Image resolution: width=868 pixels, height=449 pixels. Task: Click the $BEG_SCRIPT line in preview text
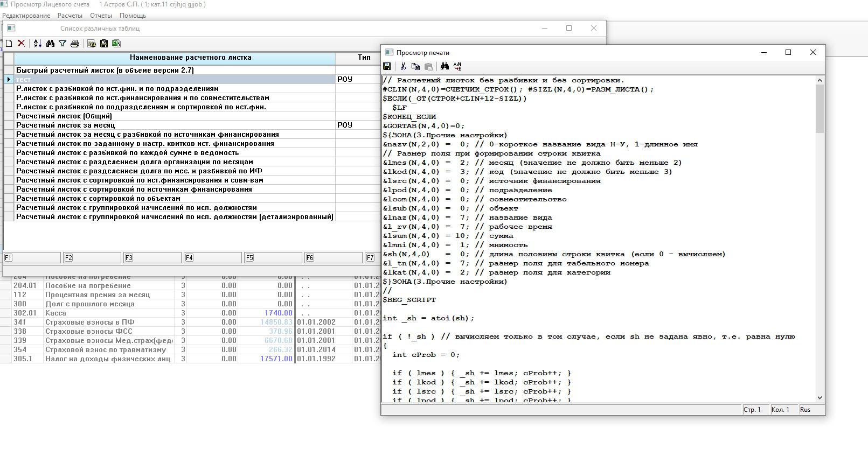pos(409,300)
